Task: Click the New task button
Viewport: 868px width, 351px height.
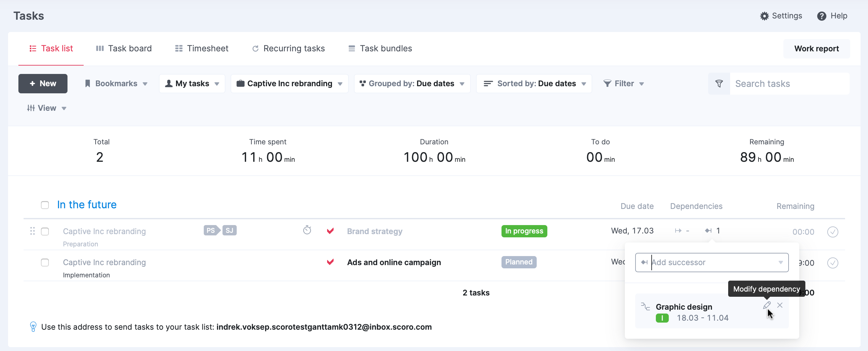Action: tap(43, 84)
